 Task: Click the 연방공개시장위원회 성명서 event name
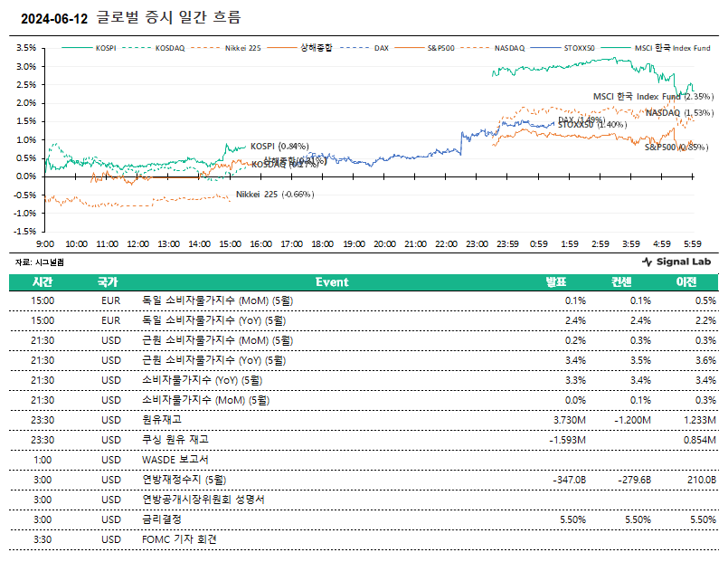click(x=203, y=500)
